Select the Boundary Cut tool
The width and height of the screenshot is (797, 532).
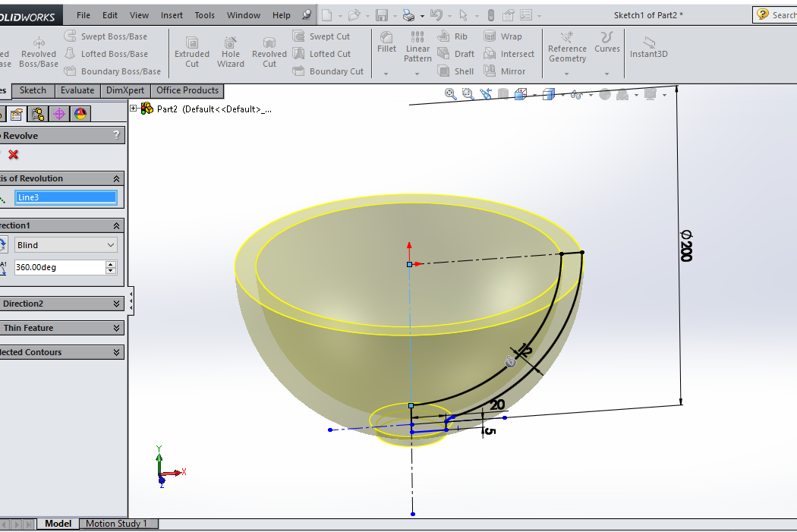coord(329,71)
